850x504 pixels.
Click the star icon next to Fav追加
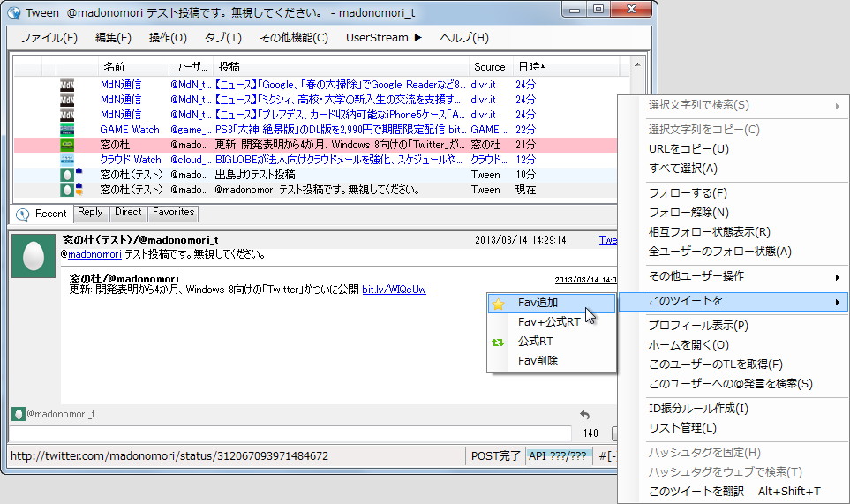coord(498,304)
